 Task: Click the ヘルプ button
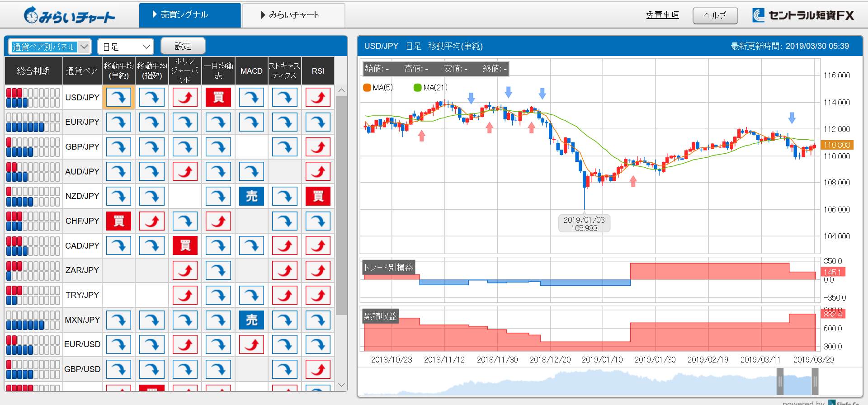[x=715, y=15]
